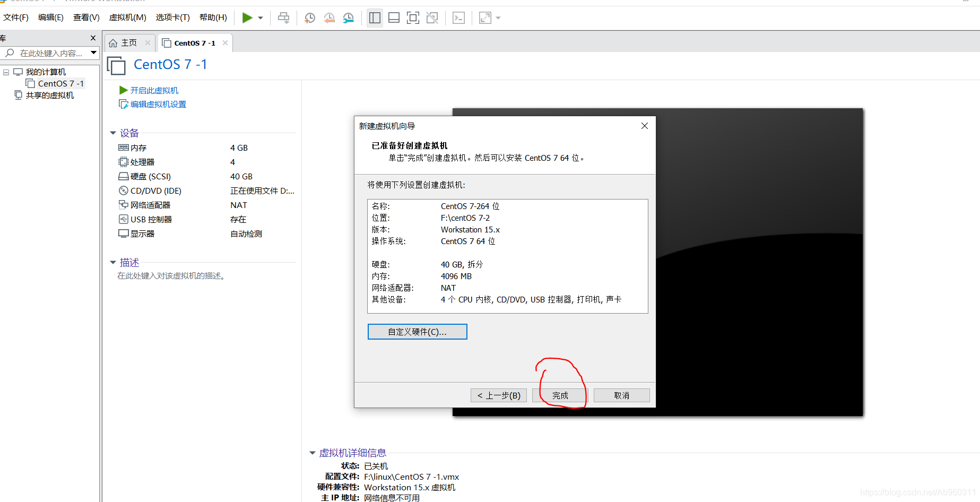Click the 自定义硬件(C)... button
Screen dimensions: 980x502
[x=418, y=332]
